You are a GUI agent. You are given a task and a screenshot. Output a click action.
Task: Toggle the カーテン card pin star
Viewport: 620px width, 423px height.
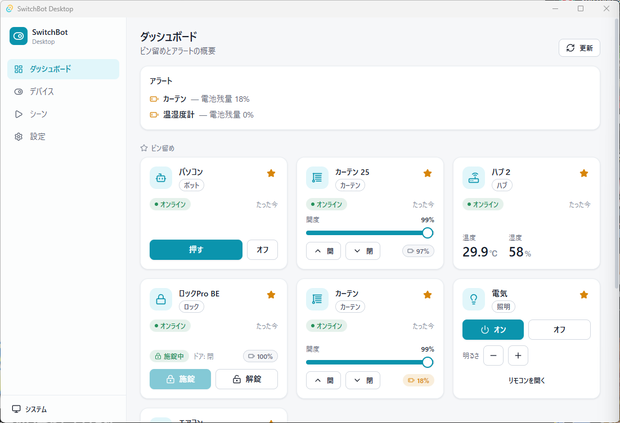point(427,295)
